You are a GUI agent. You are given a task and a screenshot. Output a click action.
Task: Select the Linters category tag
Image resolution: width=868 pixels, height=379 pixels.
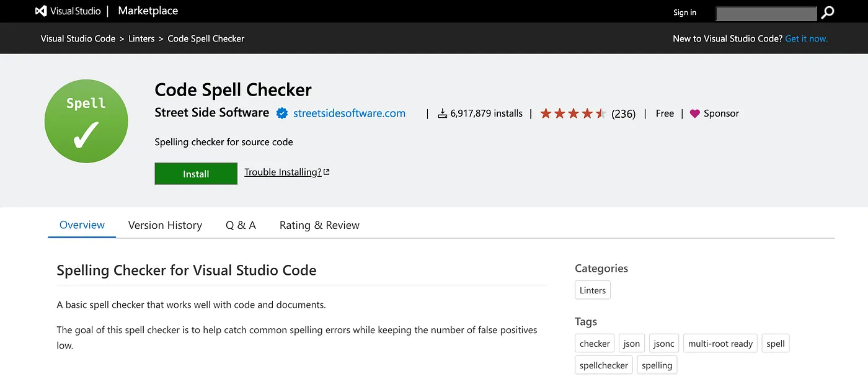pyautogui.click(x=593, y=290)
